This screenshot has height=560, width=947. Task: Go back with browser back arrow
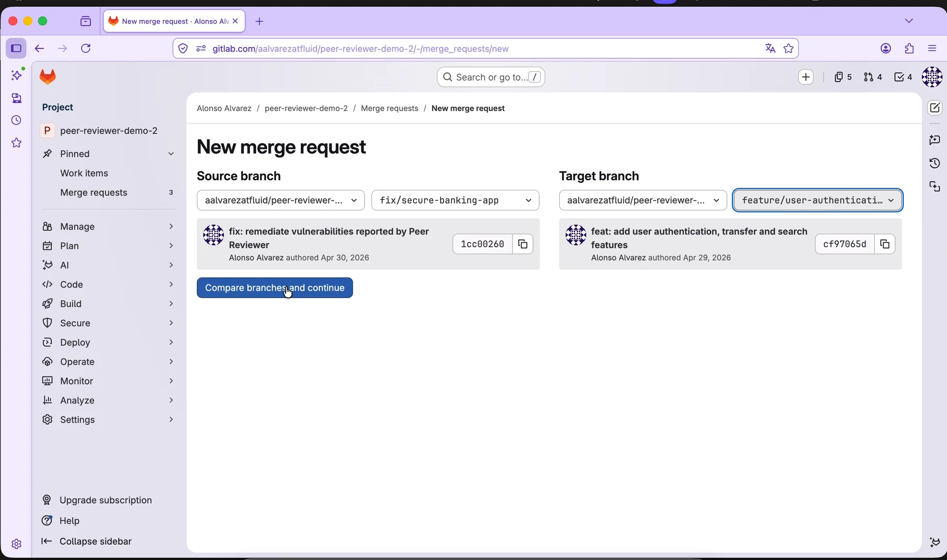point(39,49)
